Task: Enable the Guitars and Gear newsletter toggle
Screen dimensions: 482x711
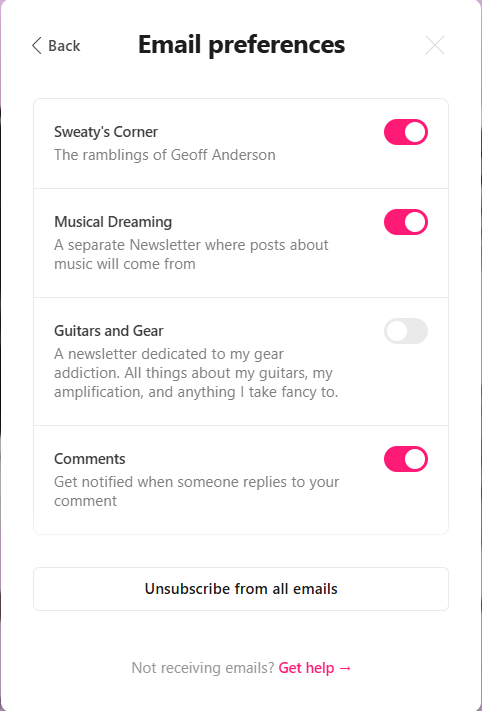Action: 406,331
